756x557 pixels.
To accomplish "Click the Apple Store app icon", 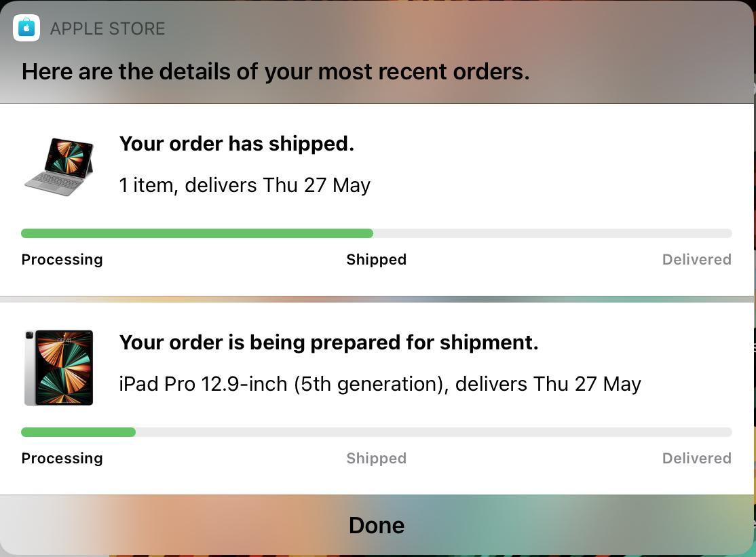I will [26, 28].
